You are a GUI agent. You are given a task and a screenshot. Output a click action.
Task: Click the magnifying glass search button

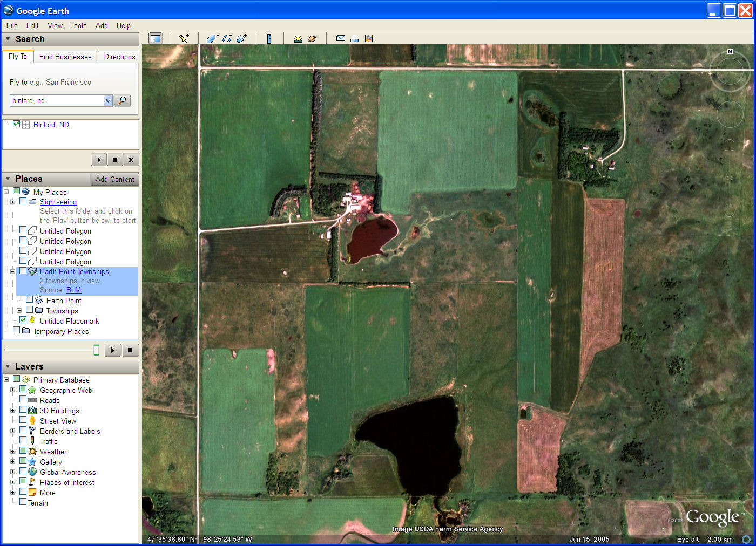coord(123,101)
